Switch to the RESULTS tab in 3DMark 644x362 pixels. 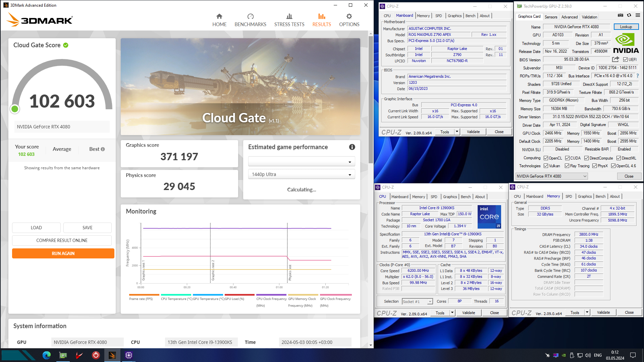pos(322,20)
